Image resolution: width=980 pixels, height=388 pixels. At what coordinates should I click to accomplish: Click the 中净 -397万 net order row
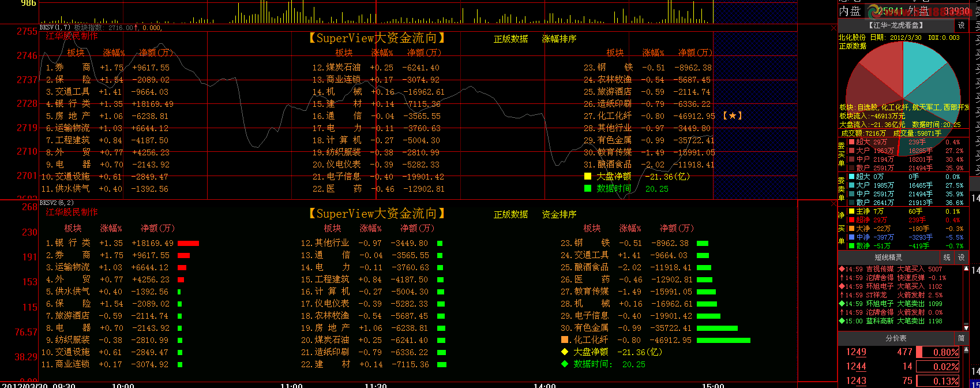pyautogui.click(x=906, y=237)
